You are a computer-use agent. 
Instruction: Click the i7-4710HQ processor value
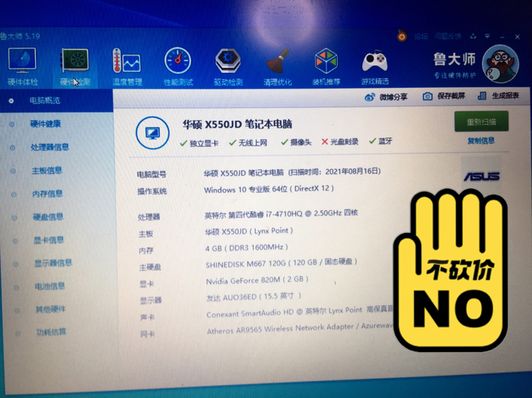point(281,214)
